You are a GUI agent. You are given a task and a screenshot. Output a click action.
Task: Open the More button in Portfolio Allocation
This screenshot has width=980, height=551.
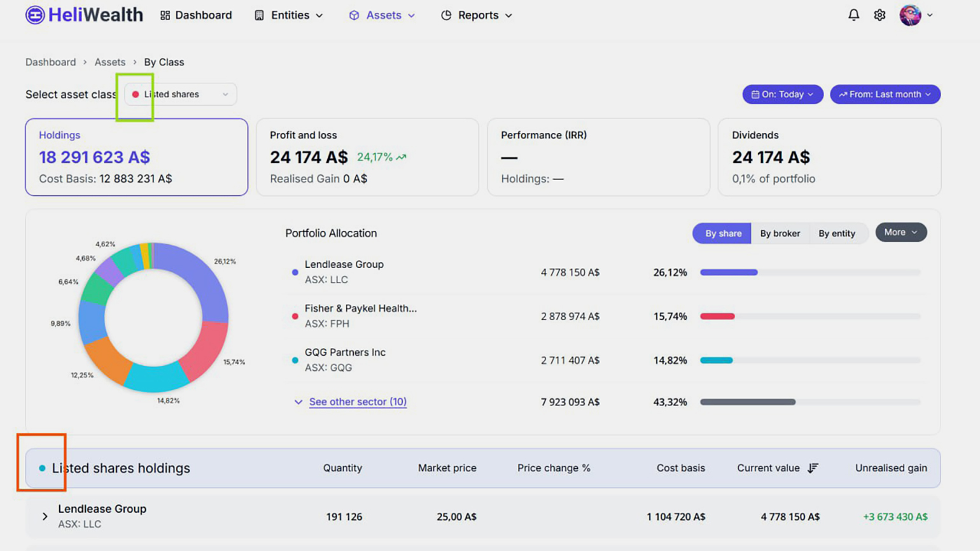click(900, 232)
